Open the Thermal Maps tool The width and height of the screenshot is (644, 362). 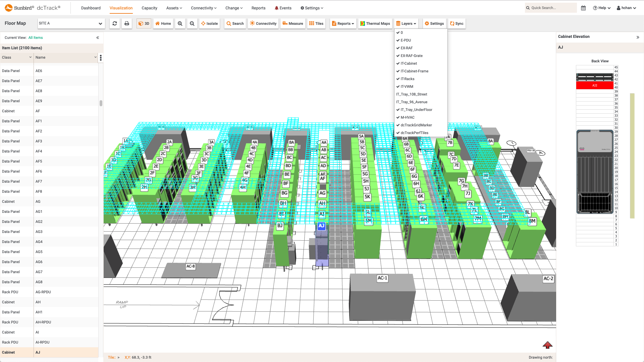tap(375, 23)
